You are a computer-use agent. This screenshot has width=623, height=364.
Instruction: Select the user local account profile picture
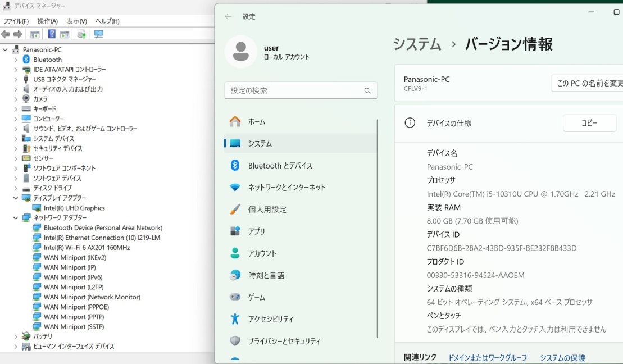pyautogui.click(x=241, y=52)
